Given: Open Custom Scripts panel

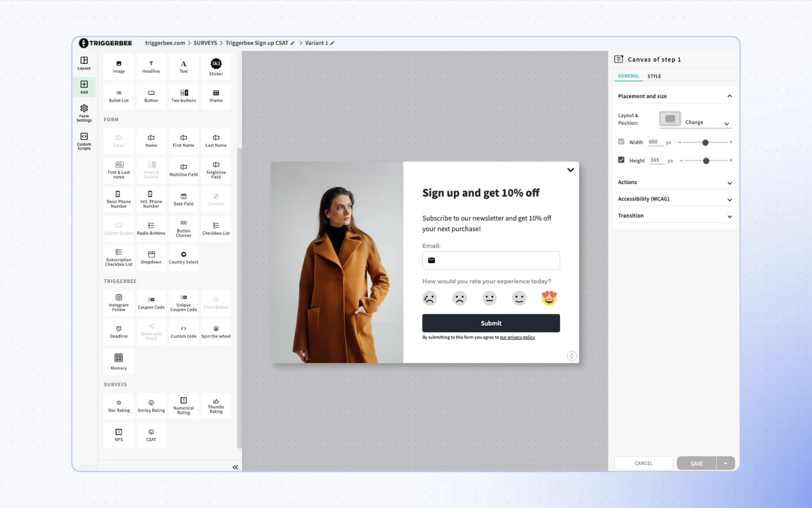Looking at the screenshot, I should (84, 141).
